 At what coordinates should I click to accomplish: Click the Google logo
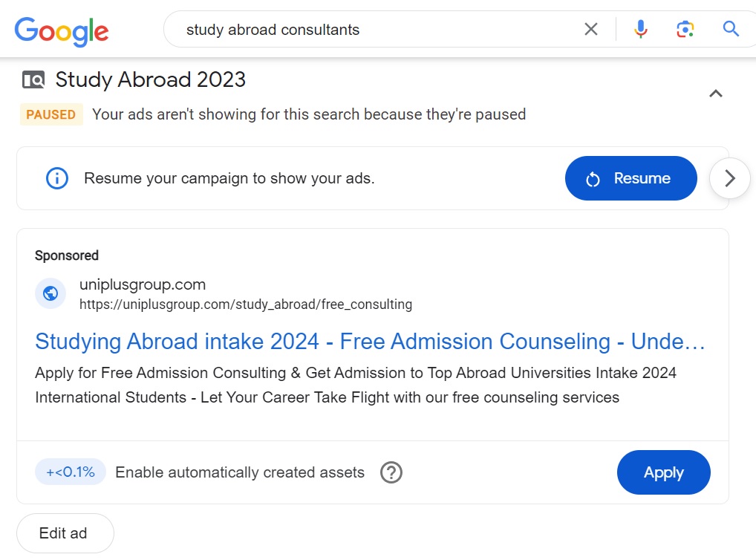pyautogui.click(x=62, y=30)
